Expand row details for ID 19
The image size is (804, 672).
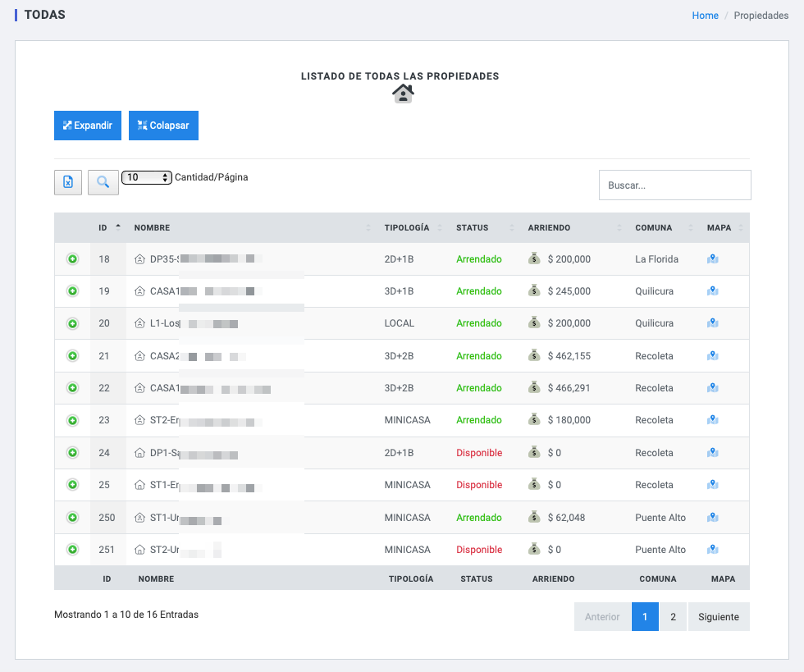pyautogui.click(x=73, y=290)
